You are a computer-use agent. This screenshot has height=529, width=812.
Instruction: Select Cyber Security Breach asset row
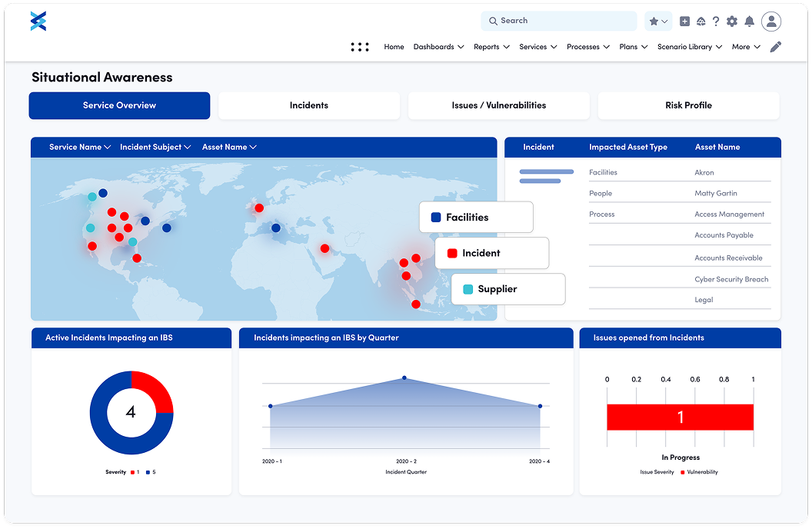pos(731,279)
